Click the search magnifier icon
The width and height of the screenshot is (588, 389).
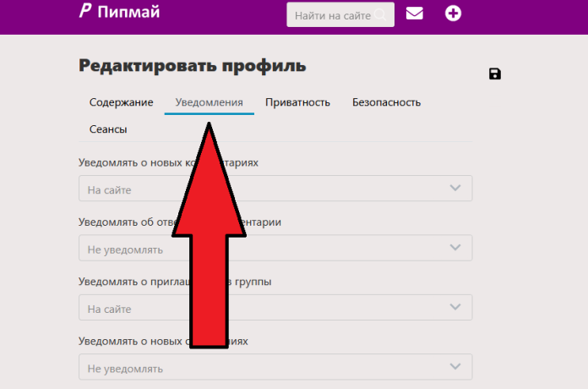[x=381, y=15]
